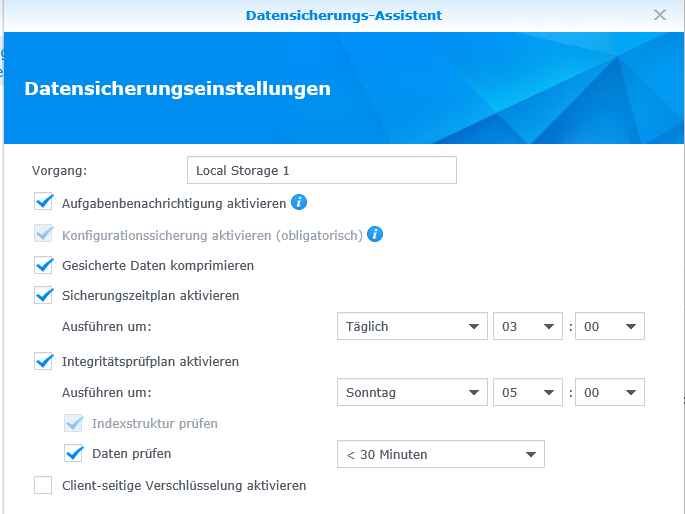This screenshot has height=514, width=685.
Task: Open integrity check minutes dropdown
Action: click(610, 393)
